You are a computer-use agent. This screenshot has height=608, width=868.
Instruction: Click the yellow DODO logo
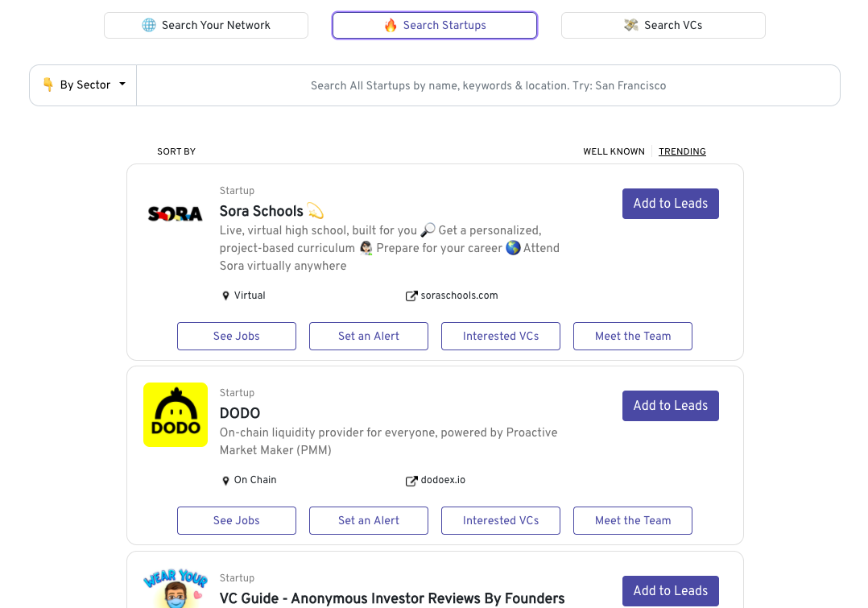tap(176, 415)
